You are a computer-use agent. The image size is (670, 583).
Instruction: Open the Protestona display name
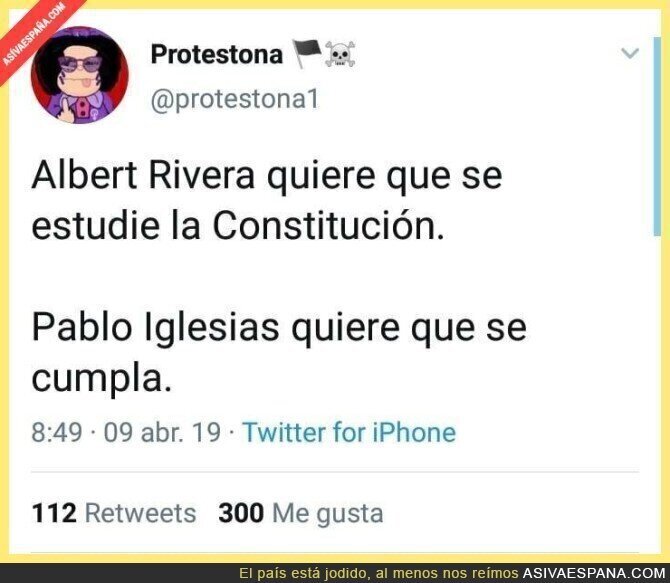coord(217,54)
